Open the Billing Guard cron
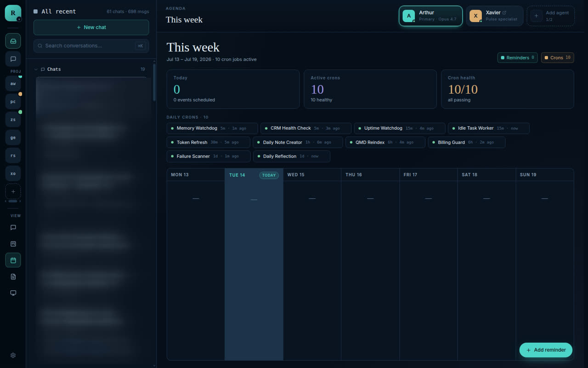This screenshot has height=368, width=588. 467,143
